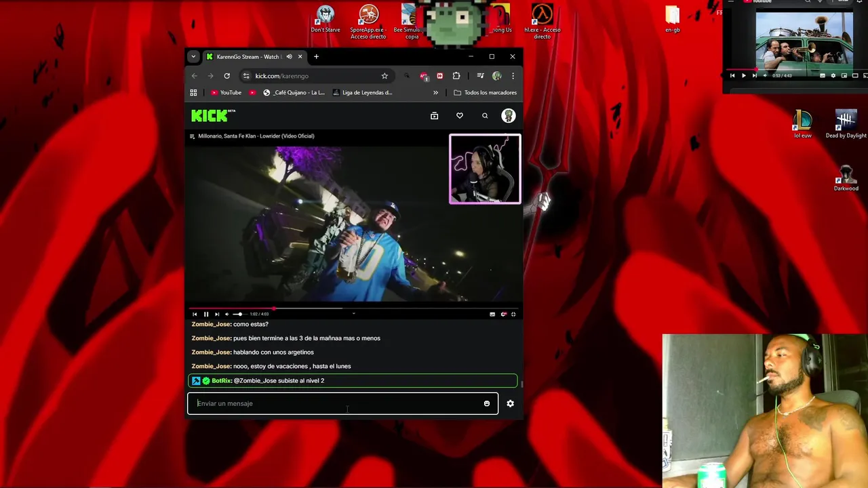This screenshot has width=868, height=488.
Task: Click the streamer webcam overlay thumbnail
Action: pyautogui.click(x=485, y=169)
